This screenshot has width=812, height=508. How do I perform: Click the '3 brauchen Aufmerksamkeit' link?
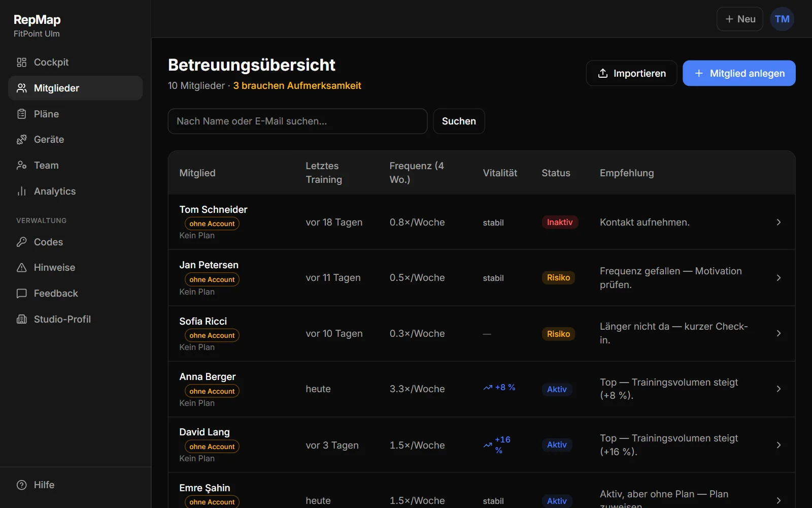tap(297, 86)
